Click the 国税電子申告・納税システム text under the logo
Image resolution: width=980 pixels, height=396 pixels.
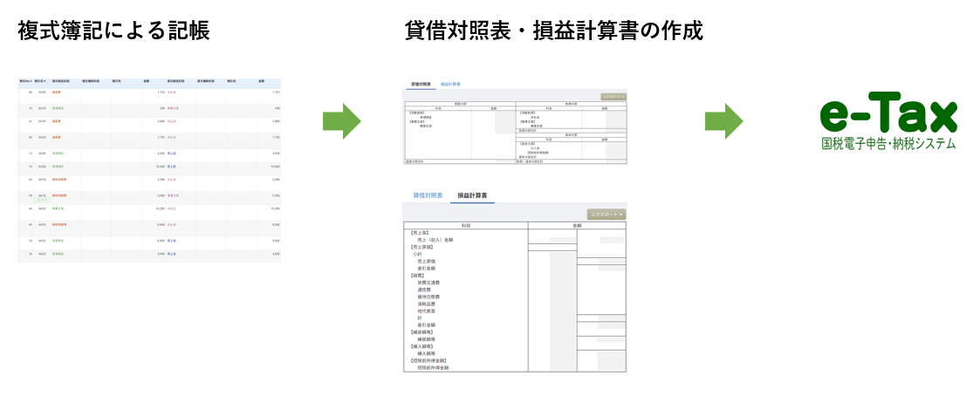click(887, 144)
